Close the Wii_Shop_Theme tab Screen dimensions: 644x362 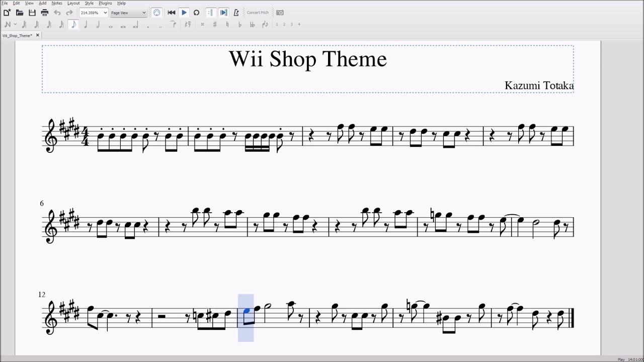tap(38, 36)
